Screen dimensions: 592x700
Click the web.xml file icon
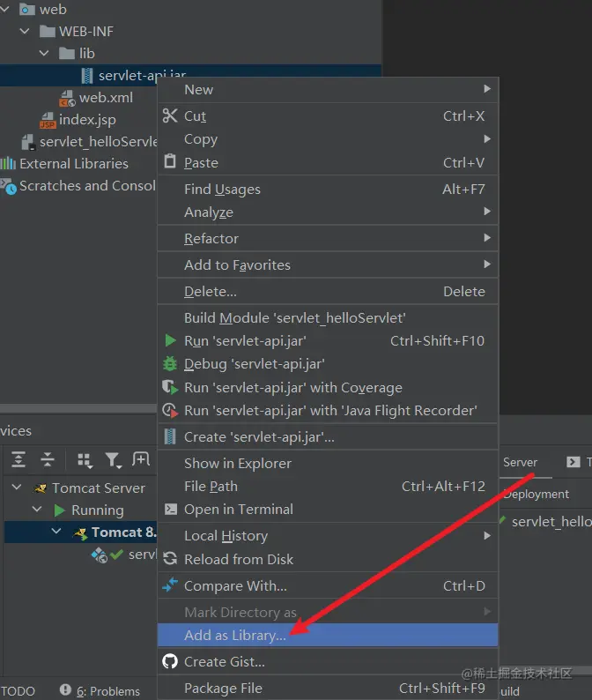click(x=67, y=98)
